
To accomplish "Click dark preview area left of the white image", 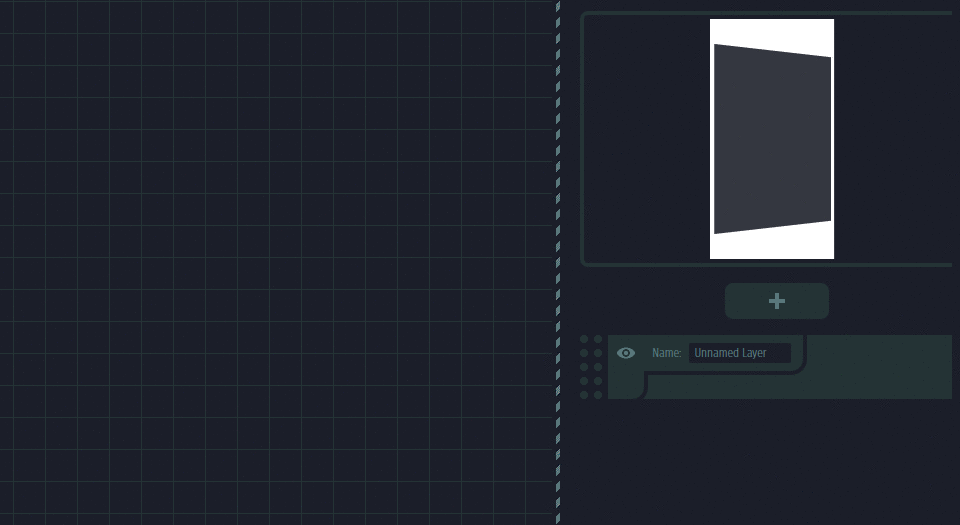I will point(645,140).
